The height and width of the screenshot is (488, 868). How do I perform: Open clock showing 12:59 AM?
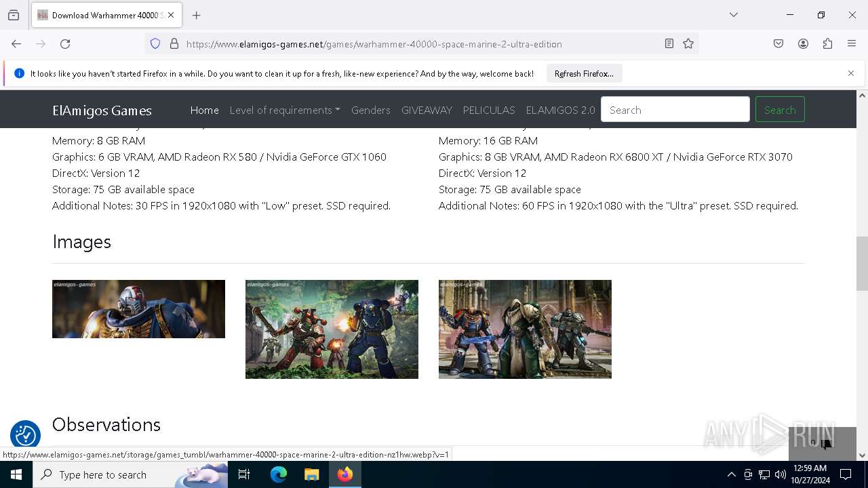[809, 474]
